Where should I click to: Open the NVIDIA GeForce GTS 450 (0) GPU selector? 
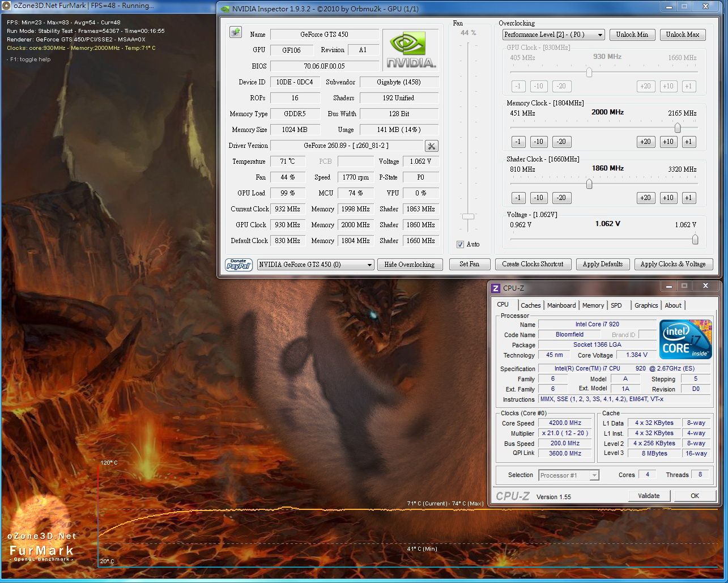point(316,265)
